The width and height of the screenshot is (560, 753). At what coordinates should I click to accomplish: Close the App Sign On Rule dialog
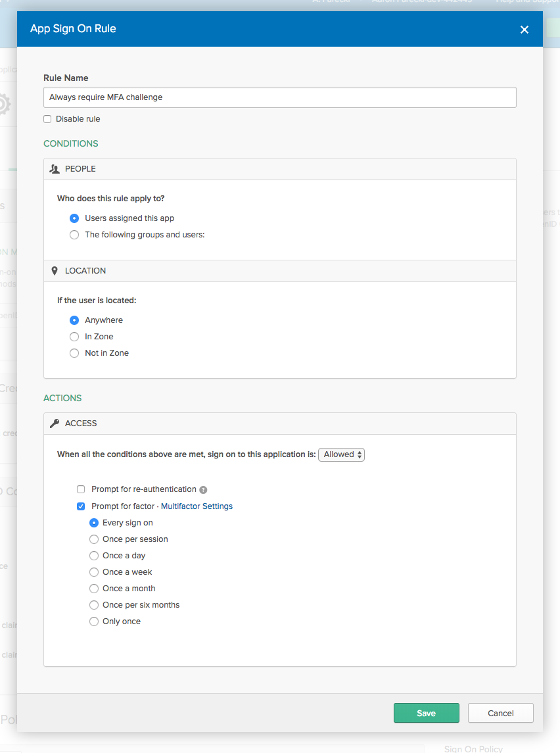524,30
